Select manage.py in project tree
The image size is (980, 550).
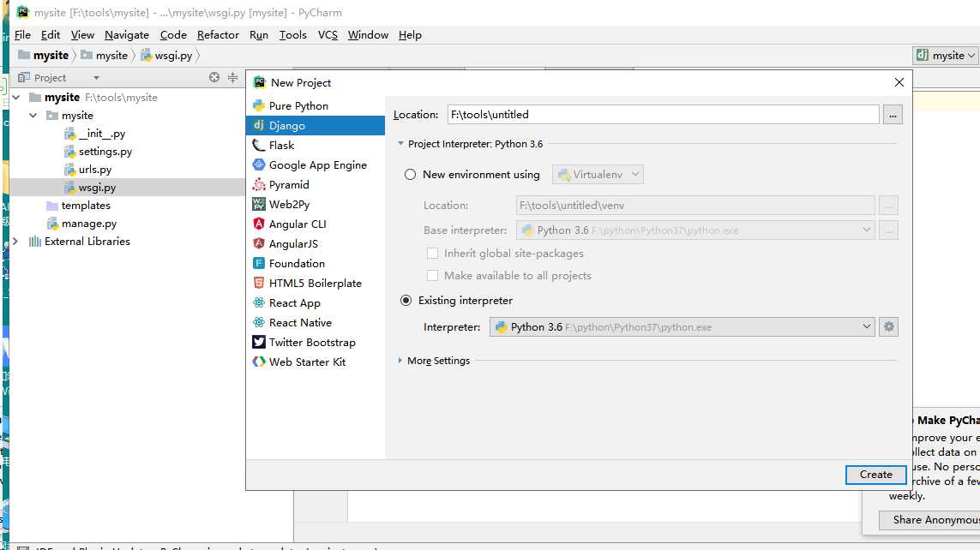coord(81,224)
